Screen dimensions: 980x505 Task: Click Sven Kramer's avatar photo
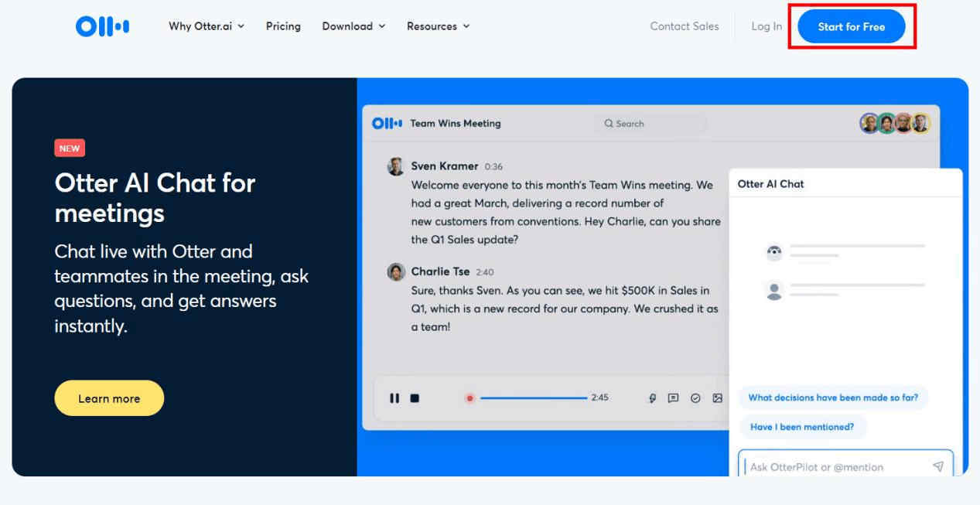coord(396,166)
